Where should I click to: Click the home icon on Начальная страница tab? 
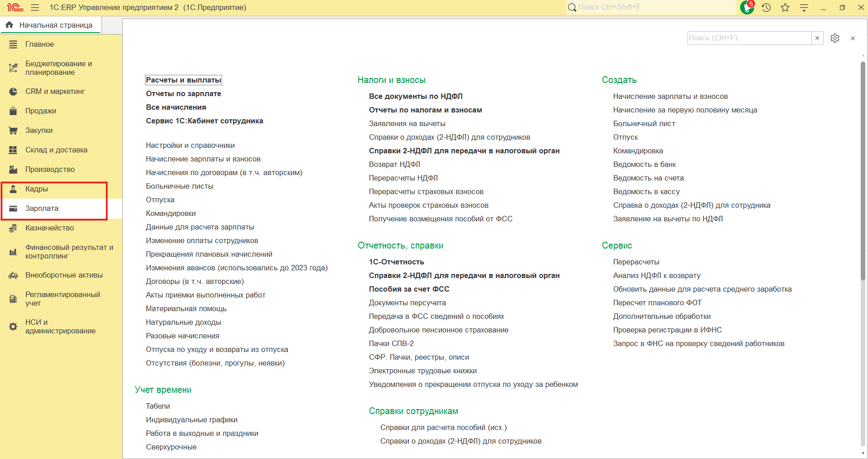[x=9, y=25]
